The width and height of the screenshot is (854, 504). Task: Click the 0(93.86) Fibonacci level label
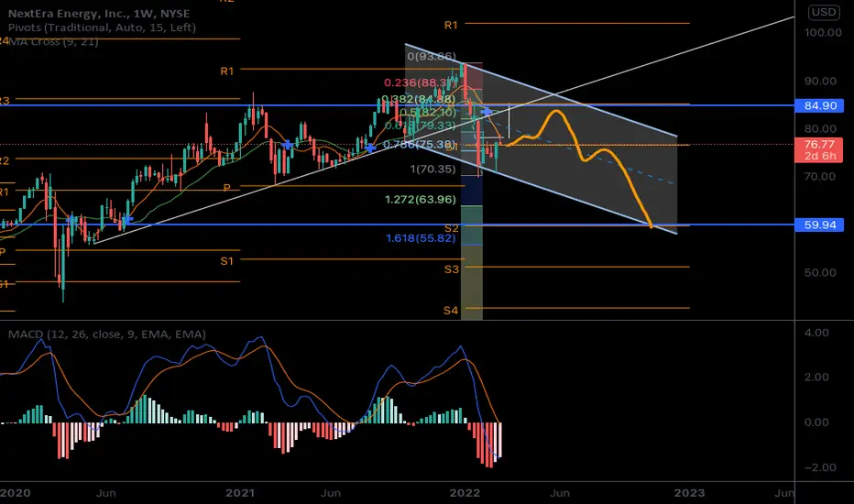point(432,56)
